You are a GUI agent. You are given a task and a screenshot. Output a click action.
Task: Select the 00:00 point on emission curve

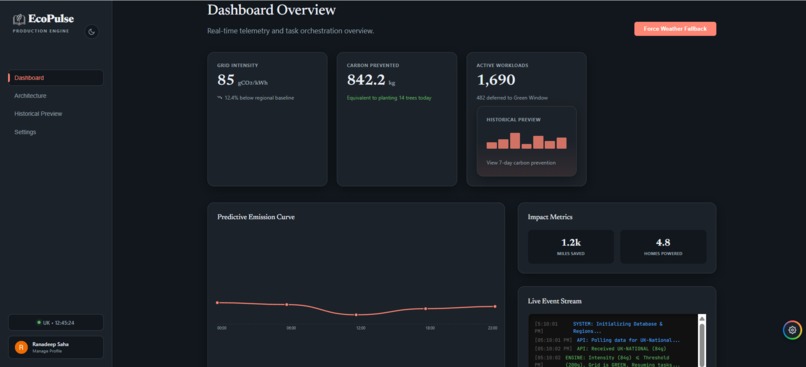217,303
